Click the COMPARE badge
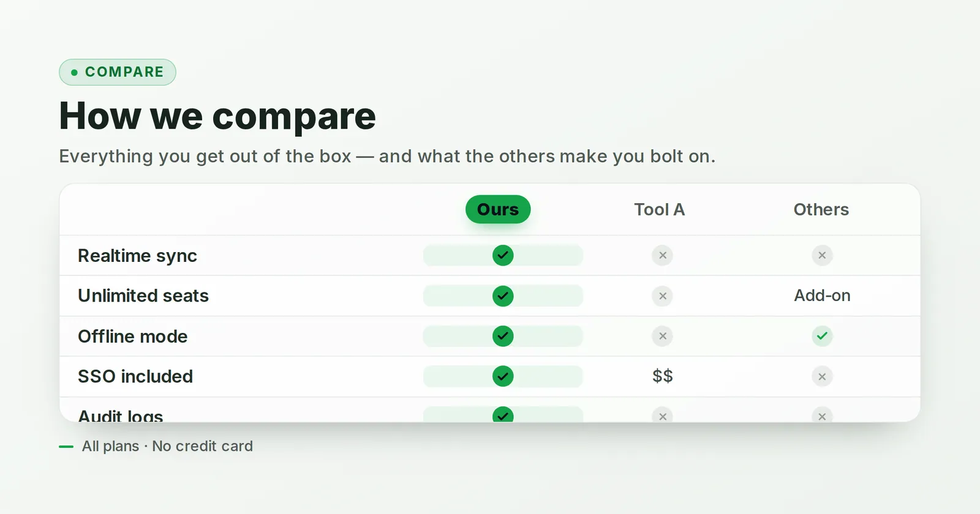Viewport: 980px width, 514px height. pos(118,72)
